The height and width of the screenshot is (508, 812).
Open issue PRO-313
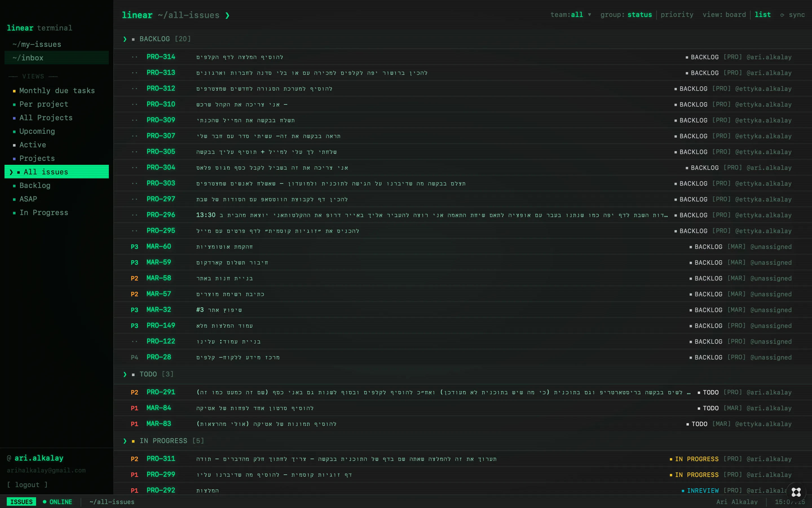[462, 73]
